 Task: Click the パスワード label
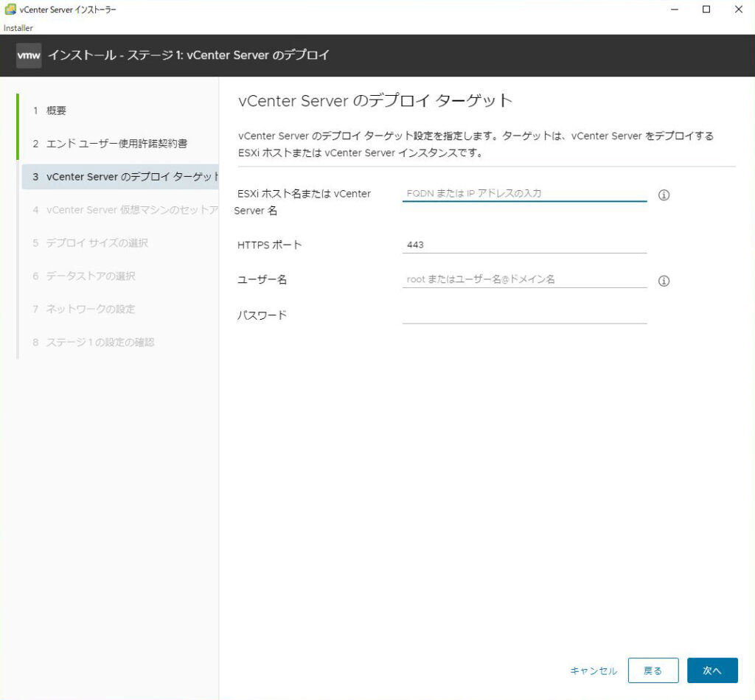262,315
